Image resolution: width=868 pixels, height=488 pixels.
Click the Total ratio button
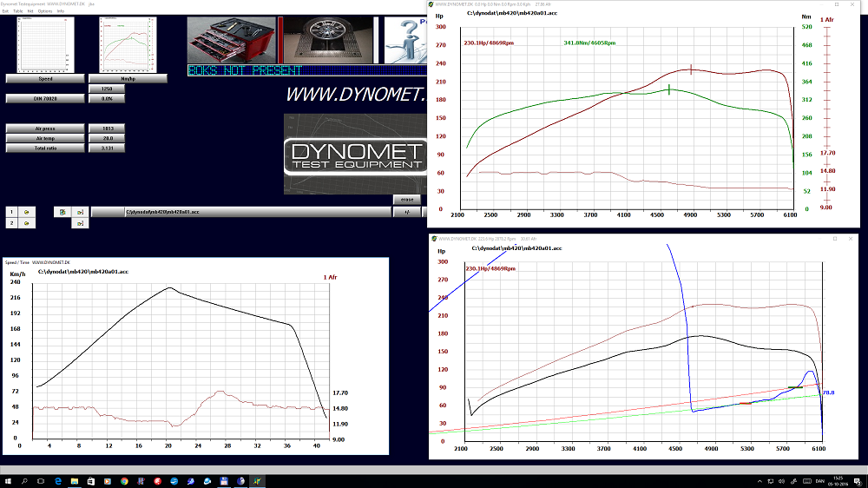tap(45, 148)
